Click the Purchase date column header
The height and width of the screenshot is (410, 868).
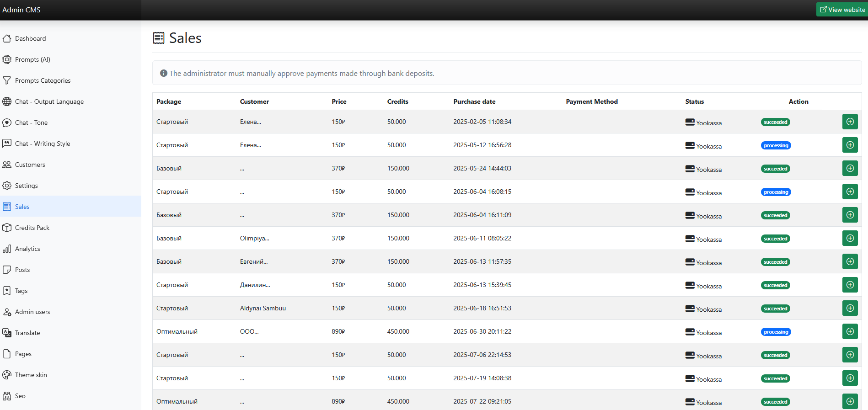(474, 101)
